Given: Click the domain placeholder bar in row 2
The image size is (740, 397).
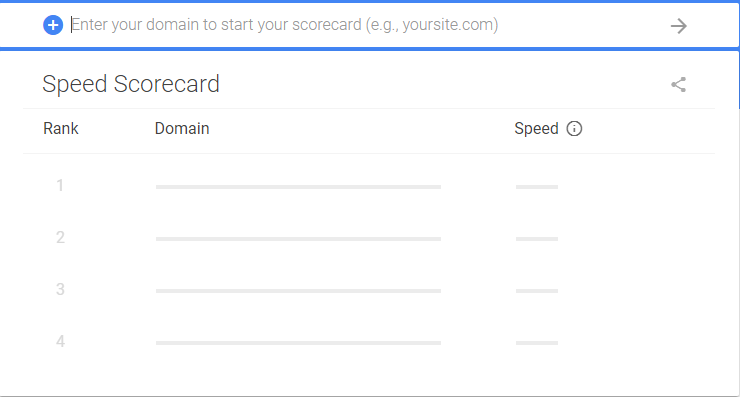Looking at the screenshot, I should click(298, 239).
